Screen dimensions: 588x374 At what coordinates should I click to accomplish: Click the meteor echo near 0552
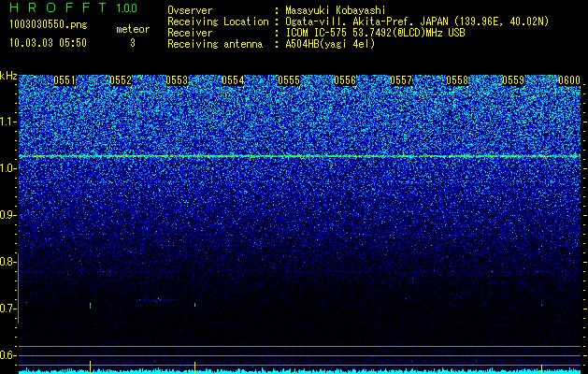click(91, 306)
